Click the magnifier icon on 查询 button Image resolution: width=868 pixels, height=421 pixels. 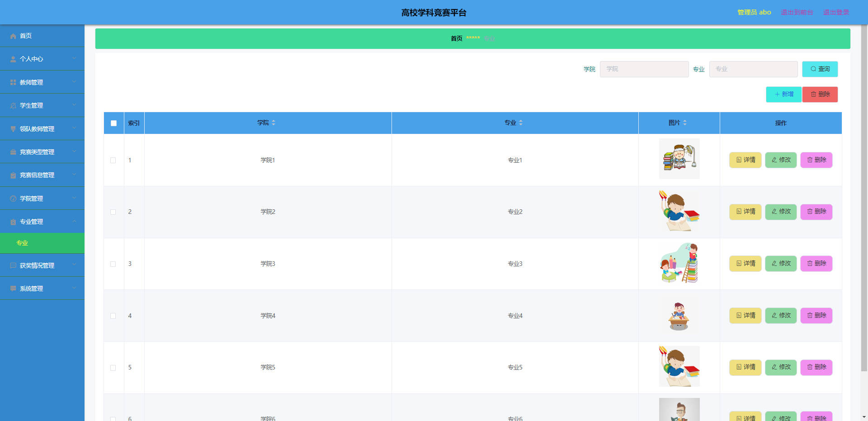coord(813,69)
